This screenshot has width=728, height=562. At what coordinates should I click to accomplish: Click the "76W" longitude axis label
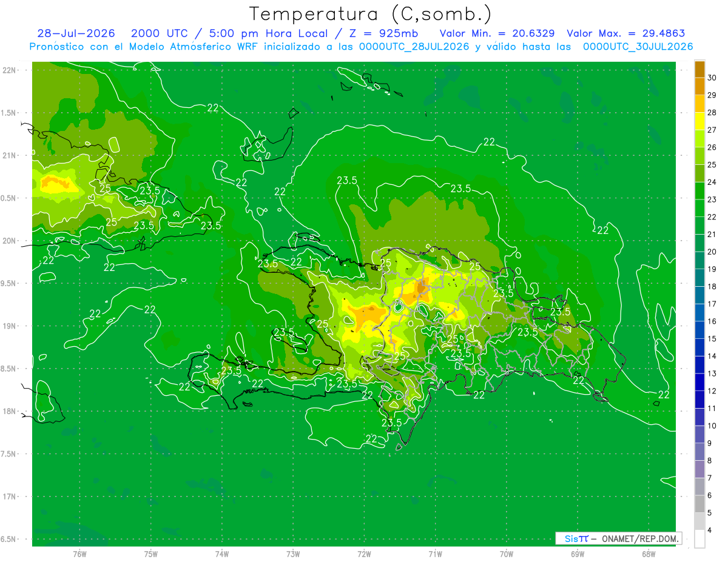tap(79, 554)
